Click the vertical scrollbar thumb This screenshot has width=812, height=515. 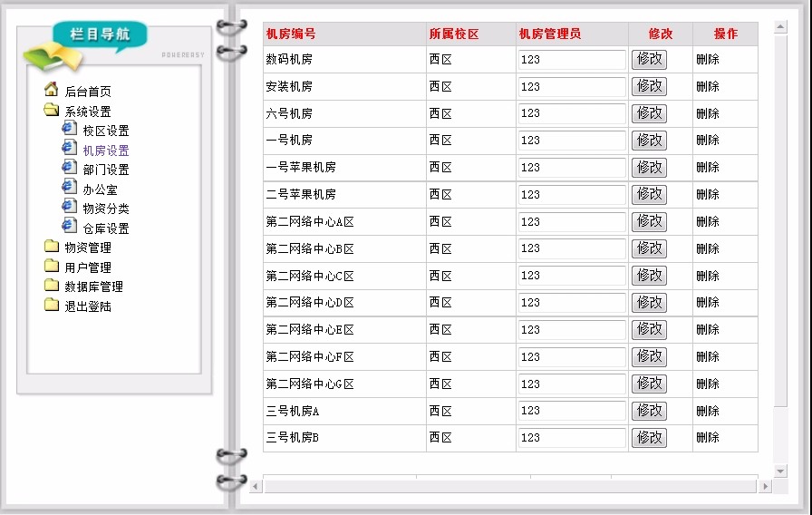[x=780, y=219]
